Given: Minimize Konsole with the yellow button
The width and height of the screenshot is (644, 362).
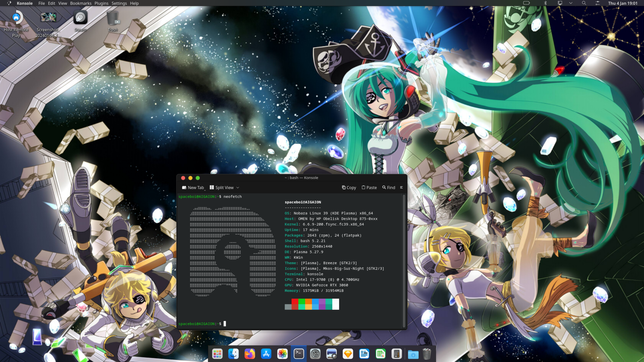Looking at the screenshot, I should pyautogui.click(x=190, y=178).
